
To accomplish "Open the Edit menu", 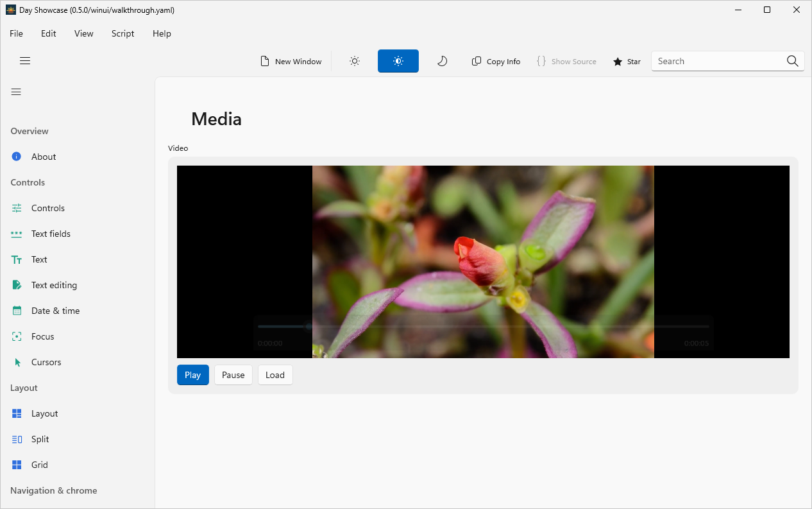I will 49,33.
